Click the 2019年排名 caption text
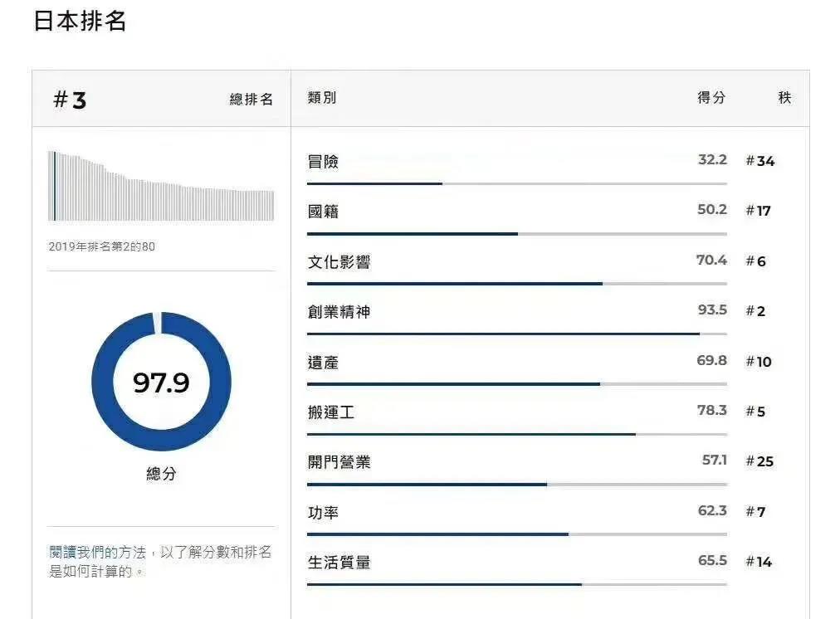This screenshot has width=840, height=619. point(102,246)
